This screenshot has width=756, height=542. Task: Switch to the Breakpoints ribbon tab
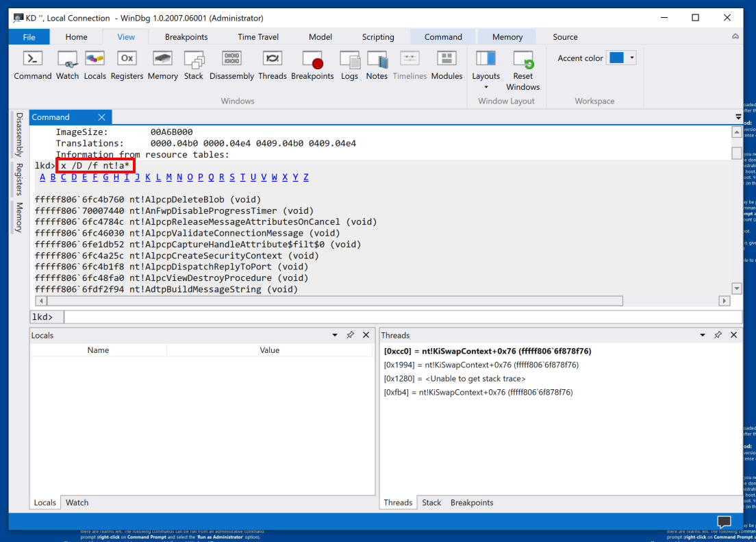click(186, 37)
